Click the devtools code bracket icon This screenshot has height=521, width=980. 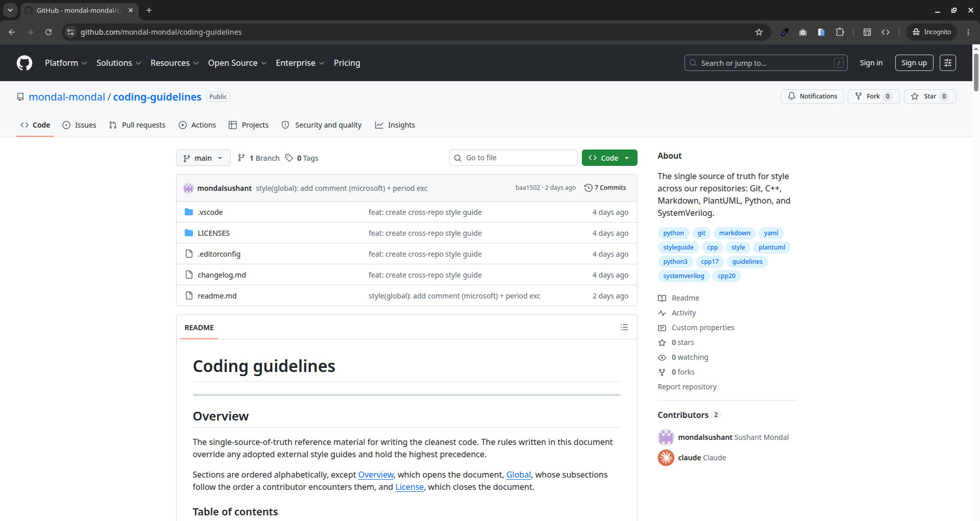pyautogui.click(x=886, y=32)
